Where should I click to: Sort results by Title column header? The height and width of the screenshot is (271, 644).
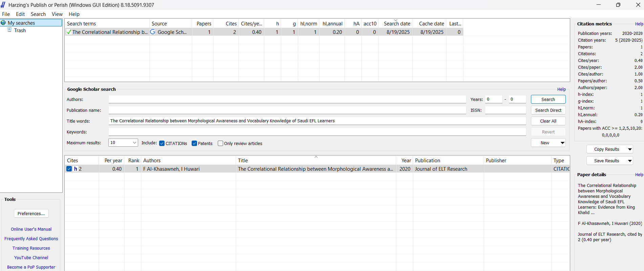pos(316,160)
